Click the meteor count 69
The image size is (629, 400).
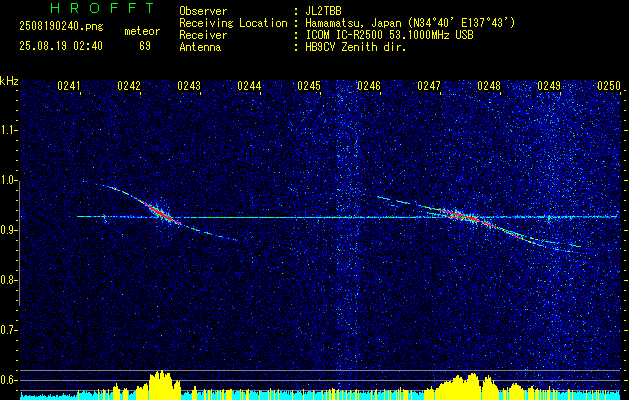coord(145,46)
